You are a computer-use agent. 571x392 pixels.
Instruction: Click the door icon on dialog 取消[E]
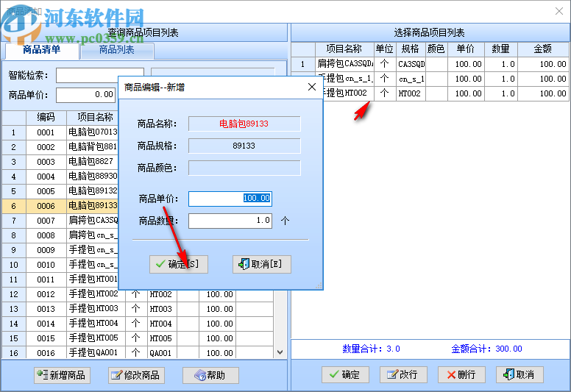click(x=244, y=264)
